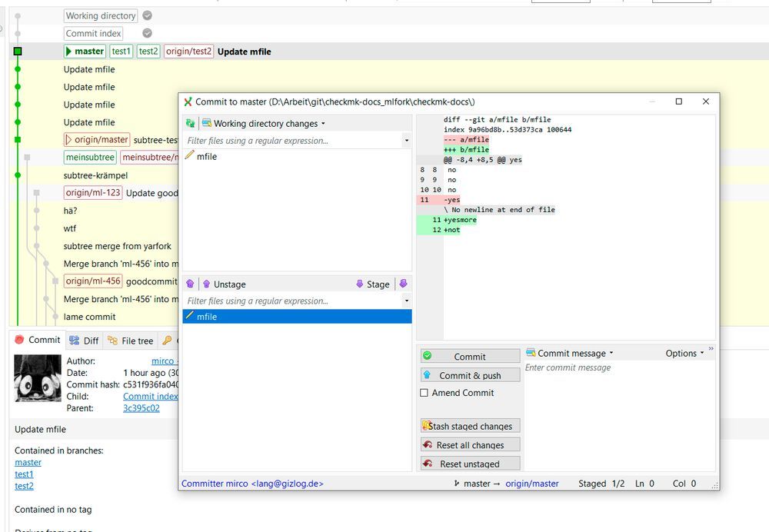Open the origin/master link in status bar
Viewport: 769px width, 532px height.
tap(532, 484)
